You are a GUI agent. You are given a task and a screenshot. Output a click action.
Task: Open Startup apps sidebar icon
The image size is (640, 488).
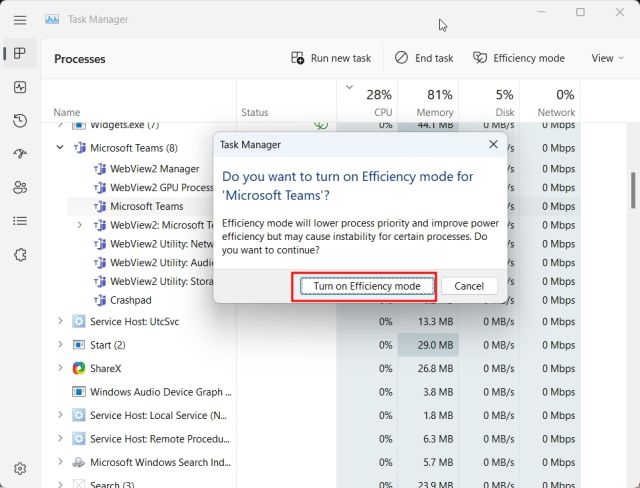tap(20, 154)
